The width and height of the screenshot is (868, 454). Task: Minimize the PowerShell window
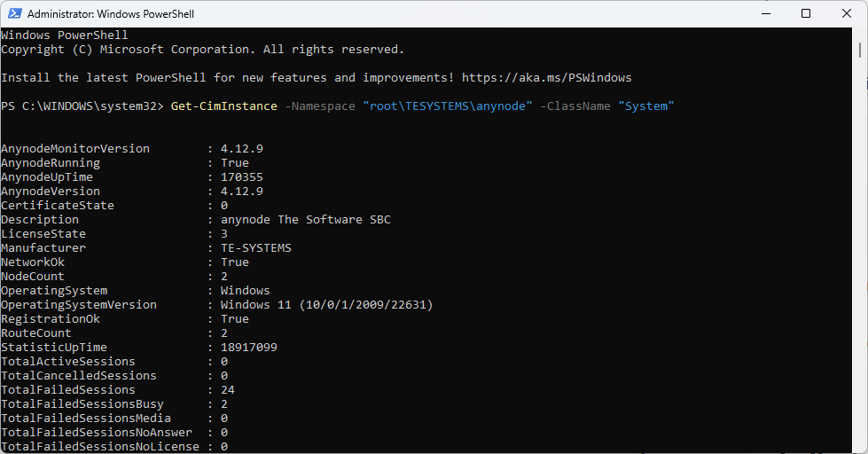coord(766,13)
